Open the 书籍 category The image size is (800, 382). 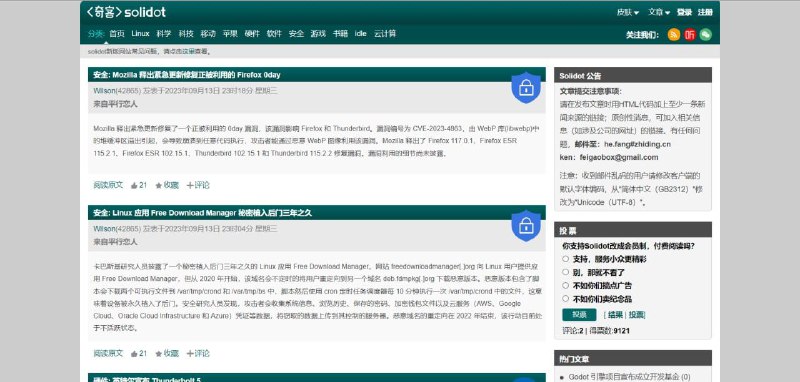coord(340,34)
